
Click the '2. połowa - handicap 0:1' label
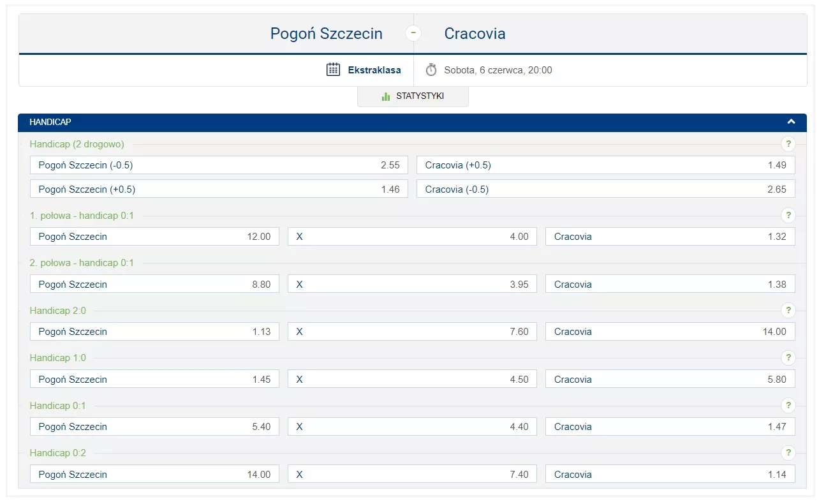coord(82,263)
